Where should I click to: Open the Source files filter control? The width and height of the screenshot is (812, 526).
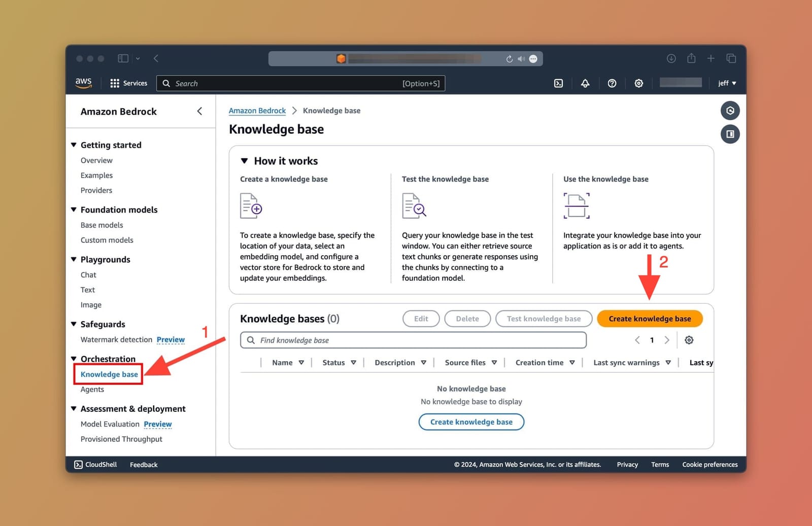(x=493, y=362)
